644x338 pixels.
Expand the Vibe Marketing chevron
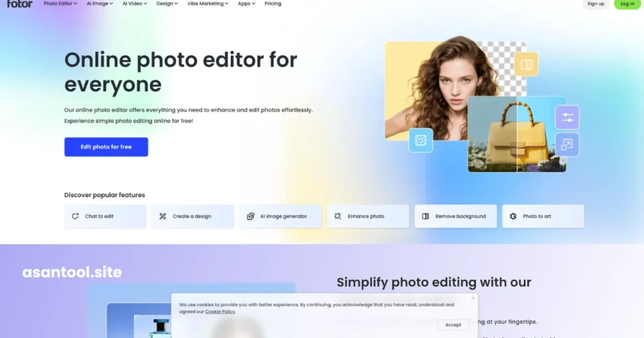(226, 4)
